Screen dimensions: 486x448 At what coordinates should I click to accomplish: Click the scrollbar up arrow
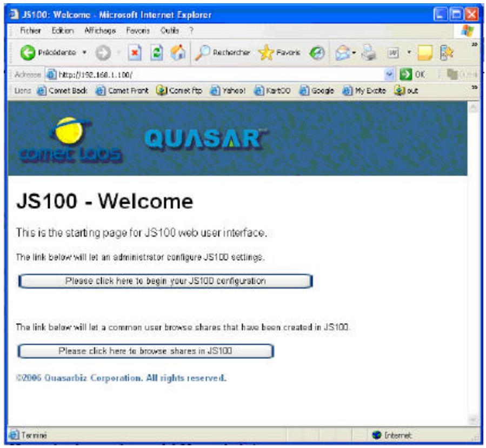[x=473, y=108]
